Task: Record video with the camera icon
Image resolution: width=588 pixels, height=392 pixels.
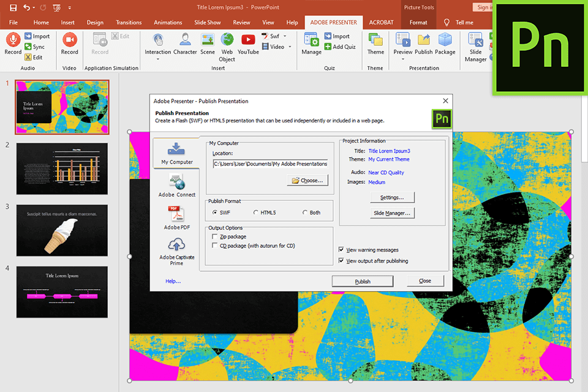Action: point(69,43)
